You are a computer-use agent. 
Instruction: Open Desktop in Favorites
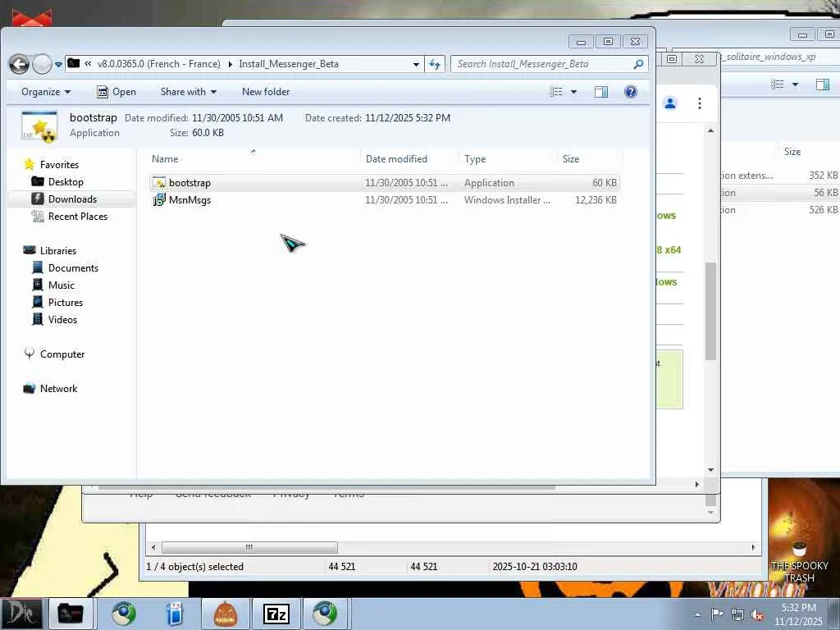(57, 181)
